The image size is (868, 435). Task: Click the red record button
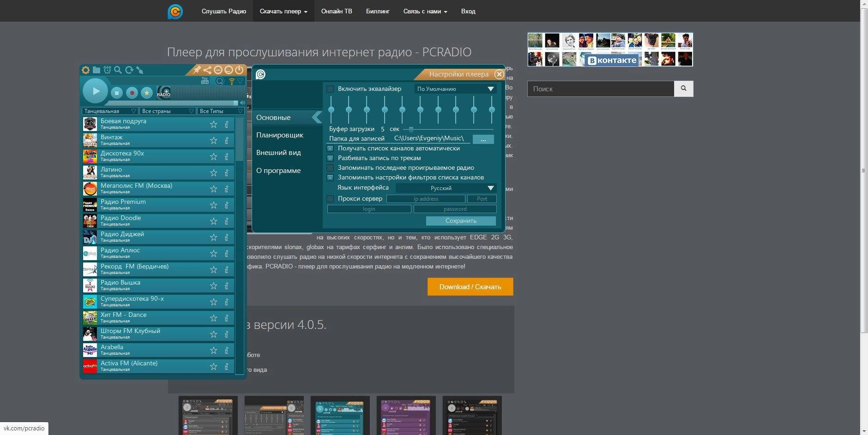pos(132,93)
